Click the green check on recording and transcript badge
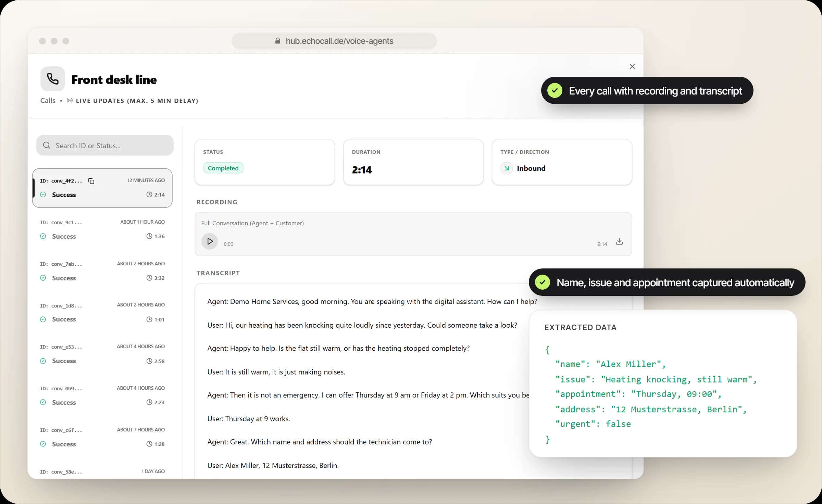The image size is (822, 504). point(555,91)
